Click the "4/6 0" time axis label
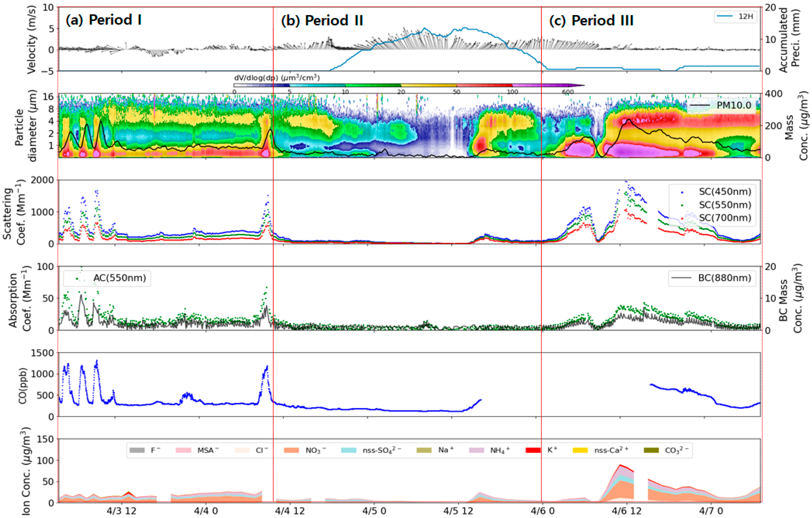The image size is (812, 518). [543, 511]
